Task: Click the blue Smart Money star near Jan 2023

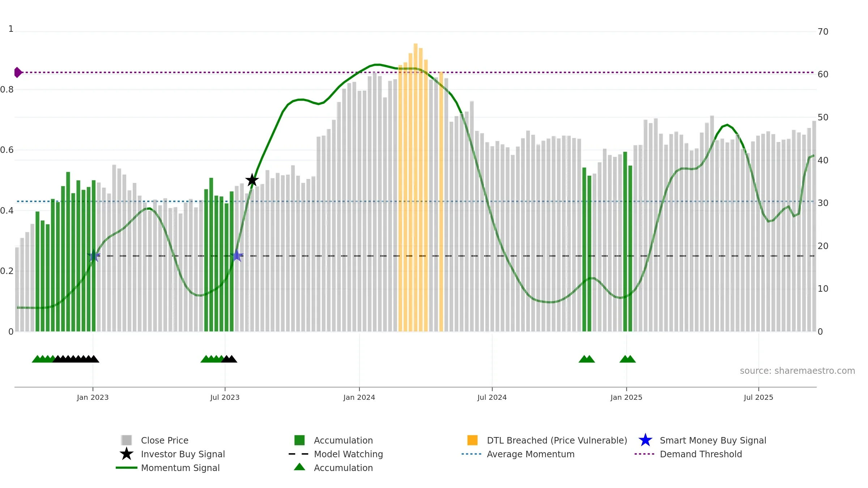Action: 94,256
